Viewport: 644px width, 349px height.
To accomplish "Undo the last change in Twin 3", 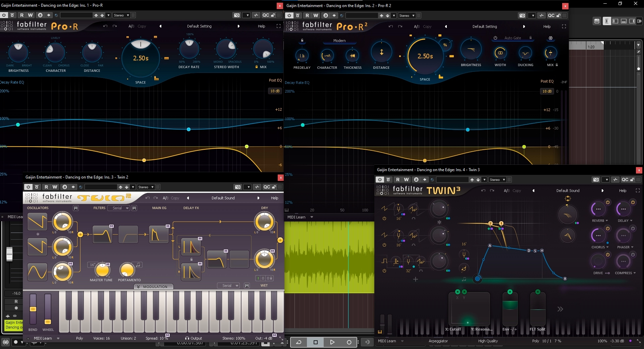I will 483,191.
